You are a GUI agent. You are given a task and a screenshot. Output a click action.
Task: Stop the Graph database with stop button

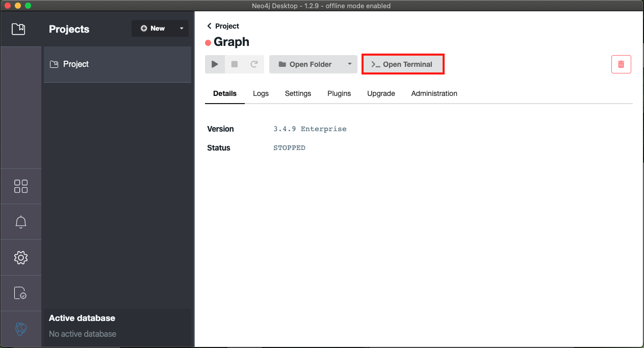click(x=235, y=64)
